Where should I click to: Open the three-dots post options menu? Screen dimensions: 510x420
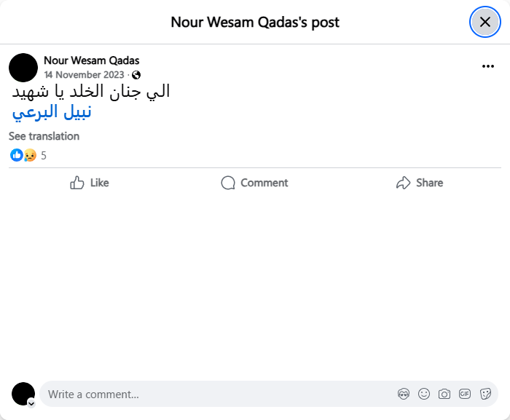(488, 66)
